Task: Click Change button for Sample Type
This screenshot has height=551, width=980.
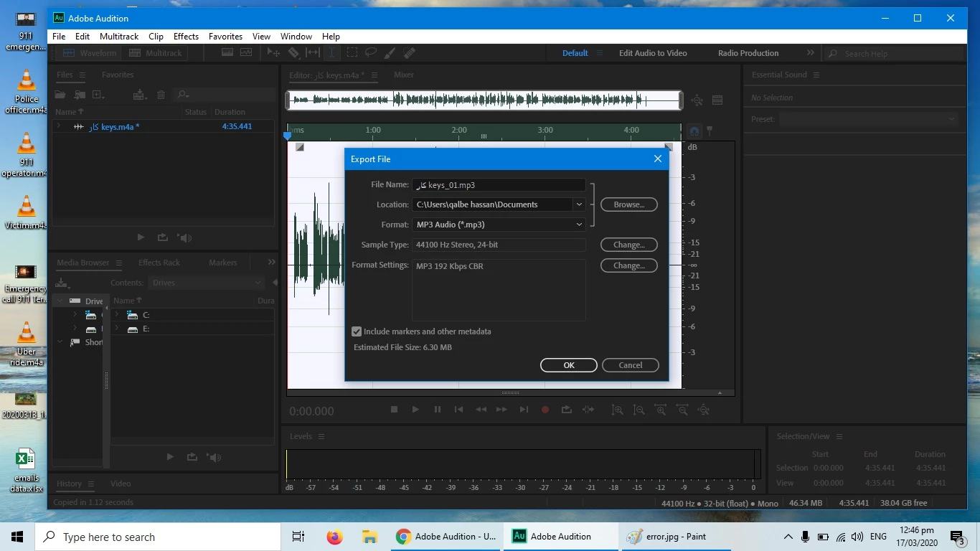Action: tap(629, 245)
